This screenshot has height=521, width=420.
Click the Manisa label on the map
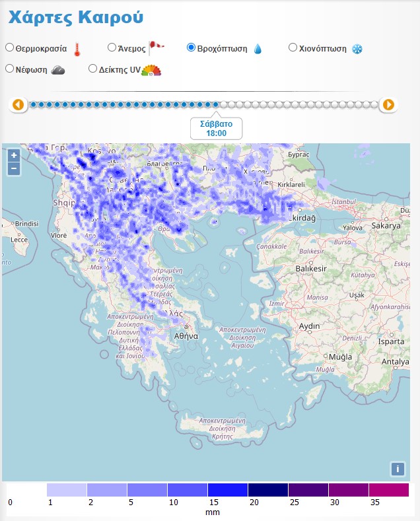click(x=317, y=297)
